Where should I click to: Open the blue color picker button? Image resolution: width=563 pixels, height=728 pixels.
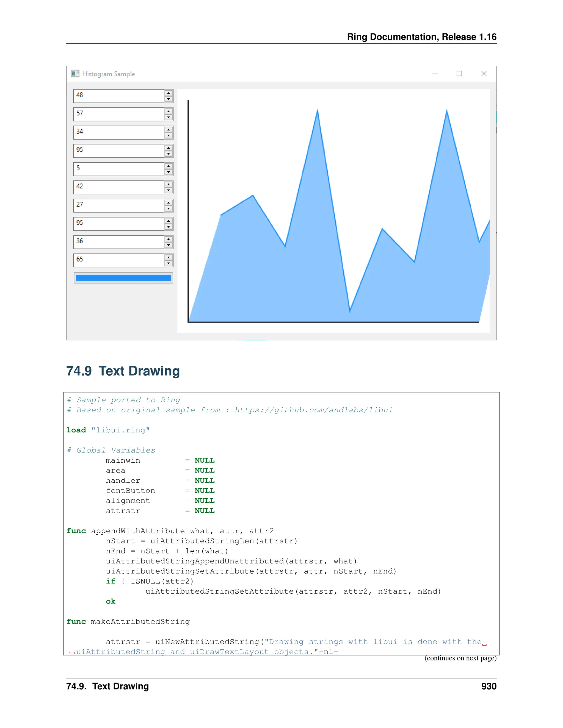(123, 278)
